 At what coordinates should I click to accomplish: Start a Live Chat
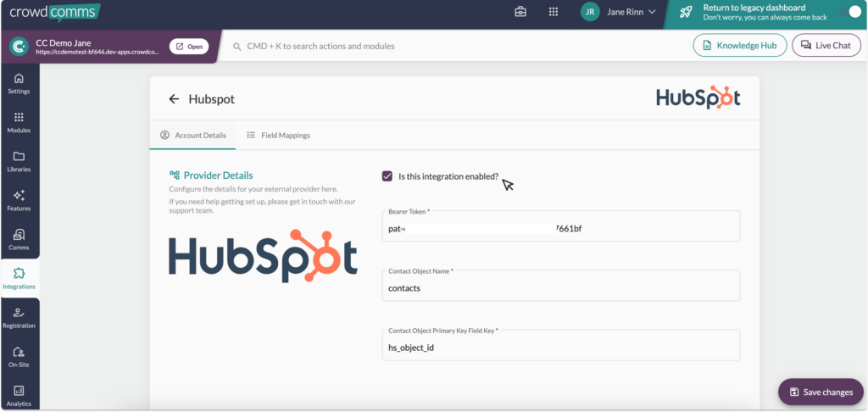[x=826, y=46]
